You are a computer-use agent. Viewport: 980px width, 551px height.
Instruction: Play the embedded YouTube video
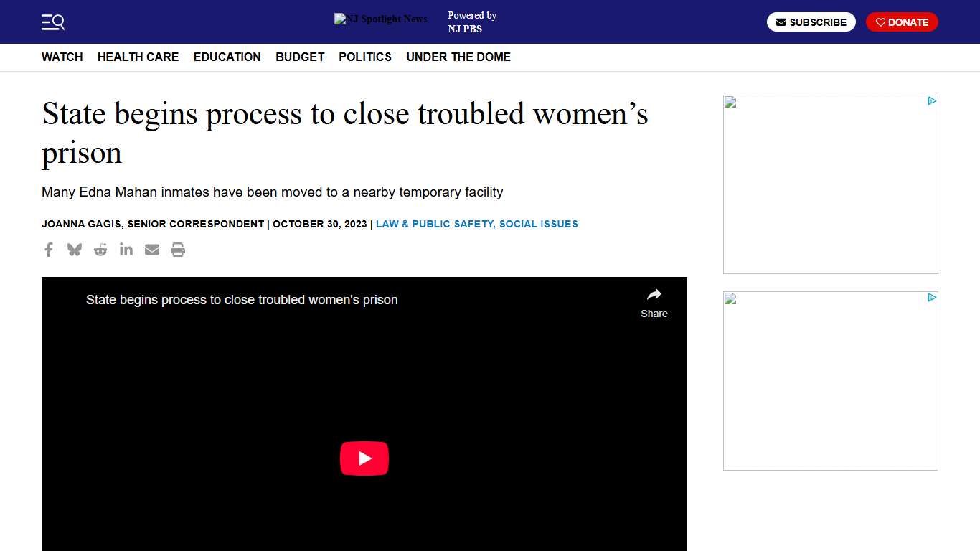coord(364,458)
